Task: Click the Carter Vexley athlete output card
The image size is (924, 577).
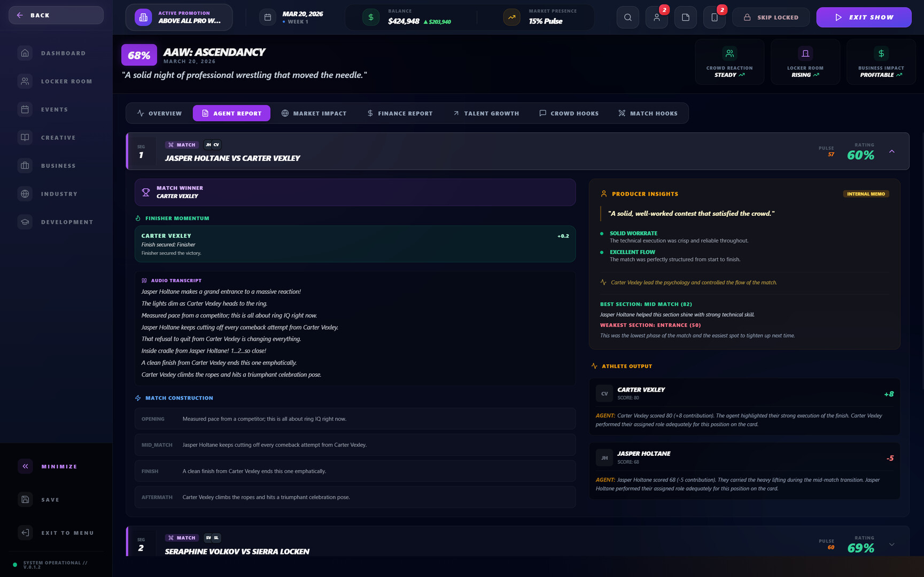Action: click(744, 406)
